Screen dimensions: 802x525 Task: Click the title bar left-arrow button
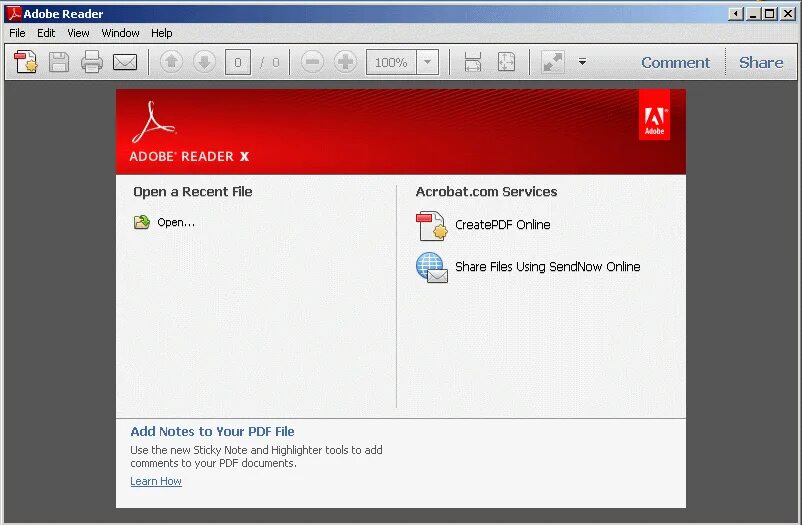pos(736,14)
